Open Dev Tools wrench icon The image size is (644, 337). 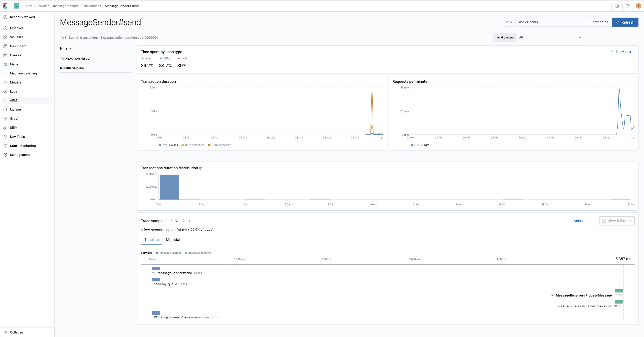(5, 137)
